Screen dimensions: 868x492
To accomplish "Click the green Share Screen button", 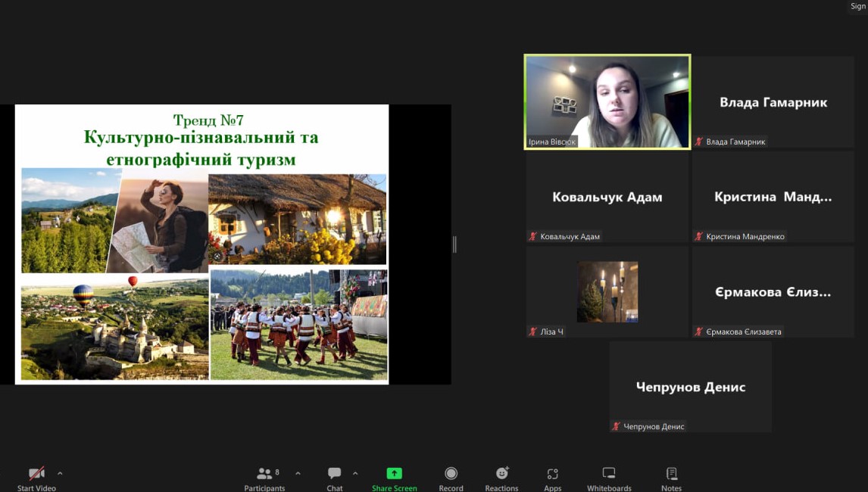I will click(x=394, y=474).
